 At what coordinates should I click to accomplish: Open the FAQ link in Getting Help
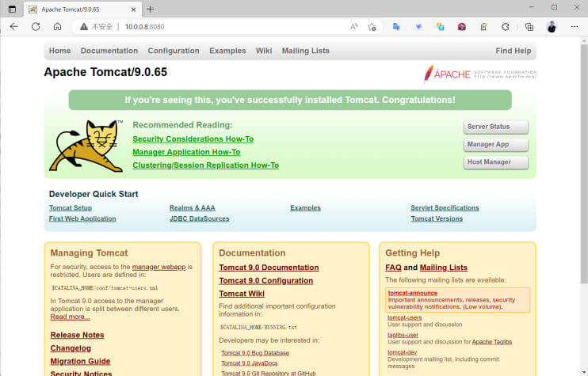pos(393,268)
